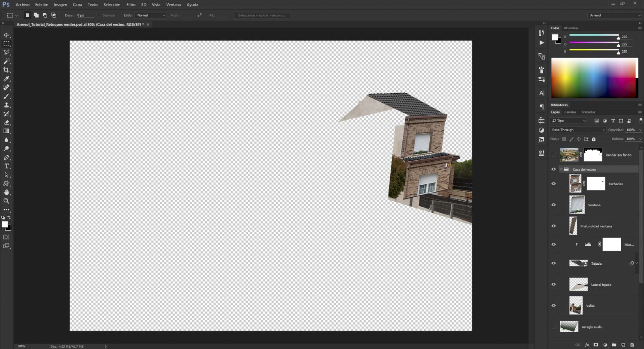Select the Brush tool
The width and height of the screenshot is (644, 349).
[x=6, y=96]
